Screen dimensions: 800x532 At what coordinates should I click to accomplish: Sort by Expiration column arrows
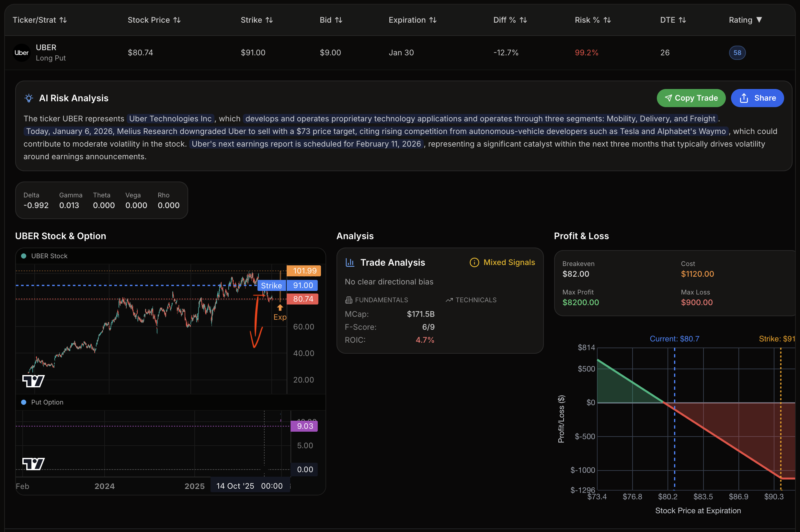tap(433, 20)
